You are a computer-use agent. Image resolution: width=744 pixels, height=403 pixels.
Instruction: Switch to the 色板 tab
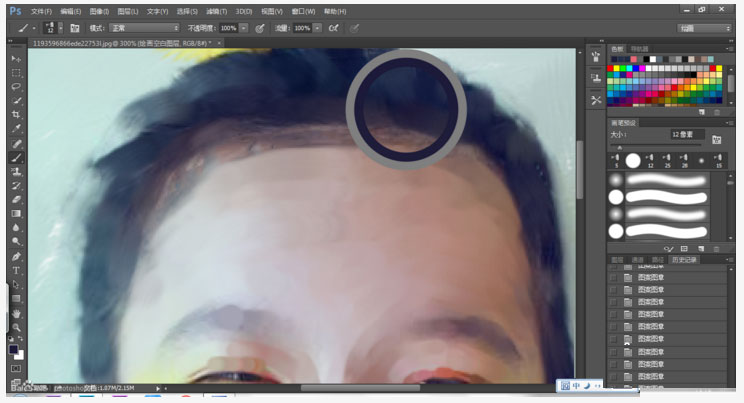[617, 49]
